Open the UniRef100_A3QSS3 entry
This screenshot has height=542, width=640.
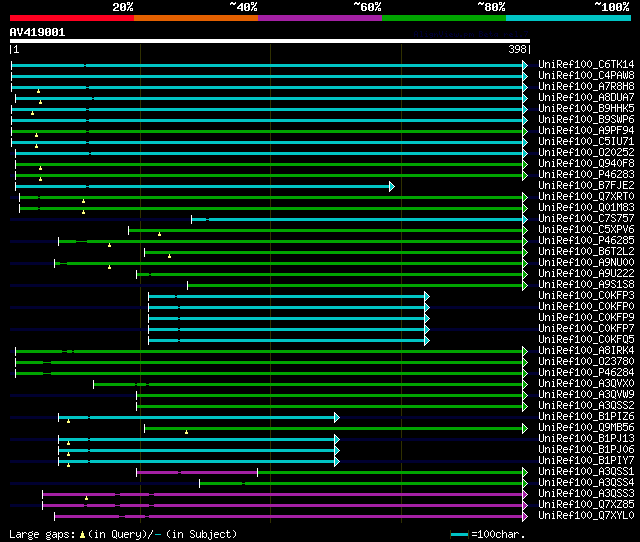point(586,494)
